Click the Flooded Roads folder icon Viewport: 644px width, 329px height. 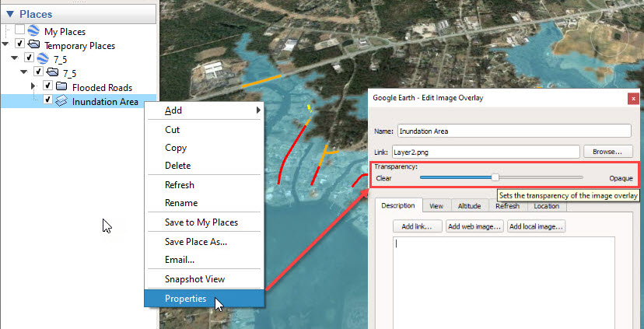[x=62, y=87]
